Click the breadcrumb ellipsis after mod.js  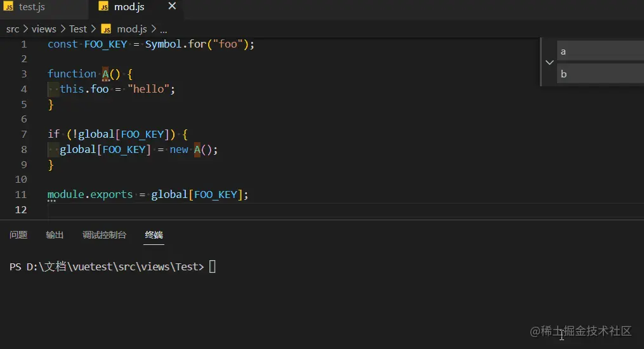pos(164,30)
